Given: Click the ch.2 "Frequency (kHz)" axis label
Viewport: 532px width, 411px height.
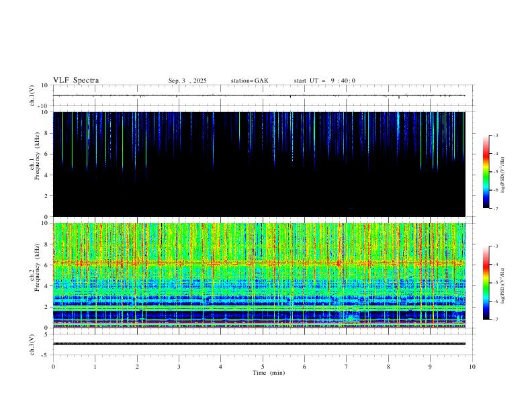Looking at the screenshot, I should click(37, 267).
